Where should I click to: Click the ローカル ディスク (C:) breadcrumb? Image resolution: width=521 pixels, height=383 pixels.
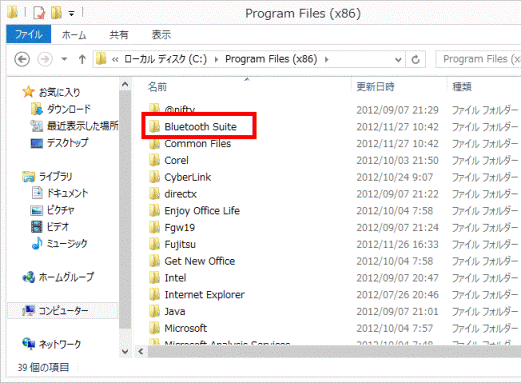[x=165, y=59]
